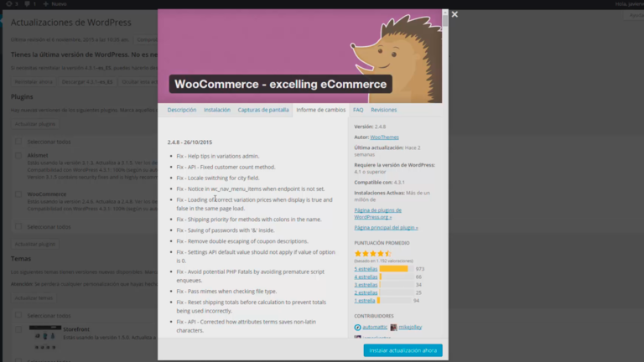Filter reviews by 2 estrellas

366,292
